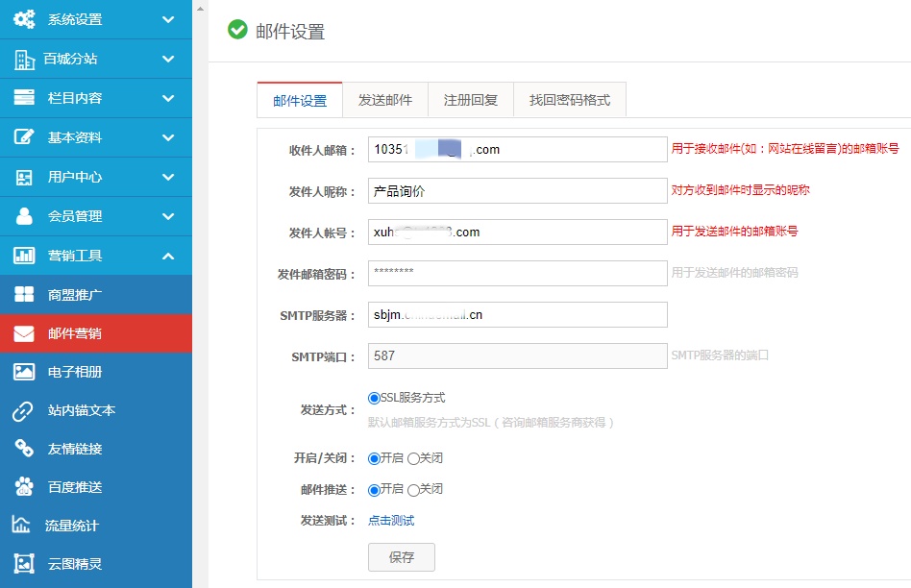Click the 点击测试 link
Viewport: 911px width, 588px height.
coord(391,521)
